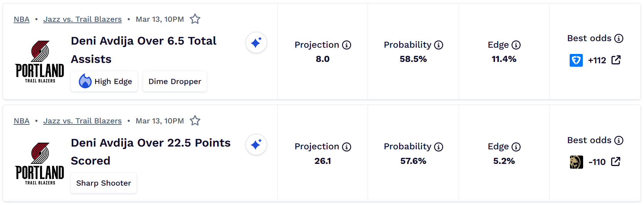Show Probability info for the assists prop
This screenshot has width=644, height=205.
tap(439, 45)
